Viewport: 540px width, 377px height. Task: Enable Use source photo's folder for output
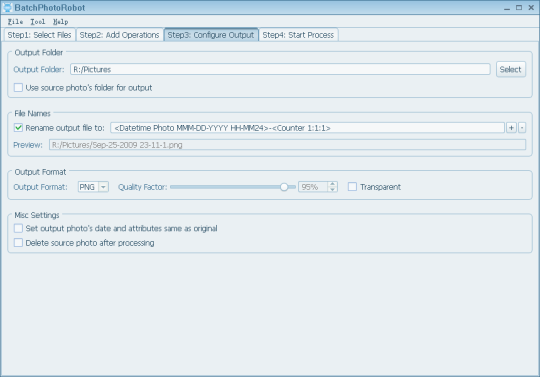tap(18, 87)
